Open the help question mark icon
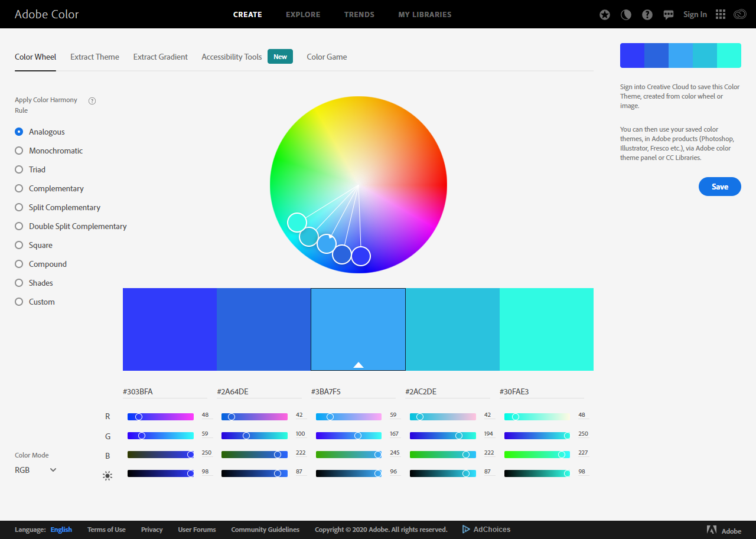Image resolution: width=756 pixels, height=539 pixels. tap(647, 15)
